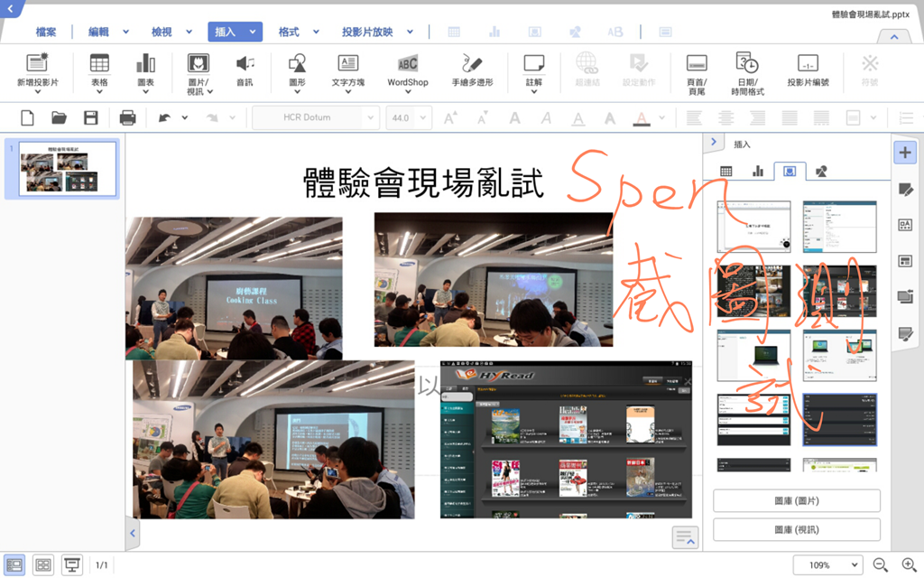Viewport: 924px width, 578px height.
Task: Expand the 新增投影片 new slide options
Action: 38,92
